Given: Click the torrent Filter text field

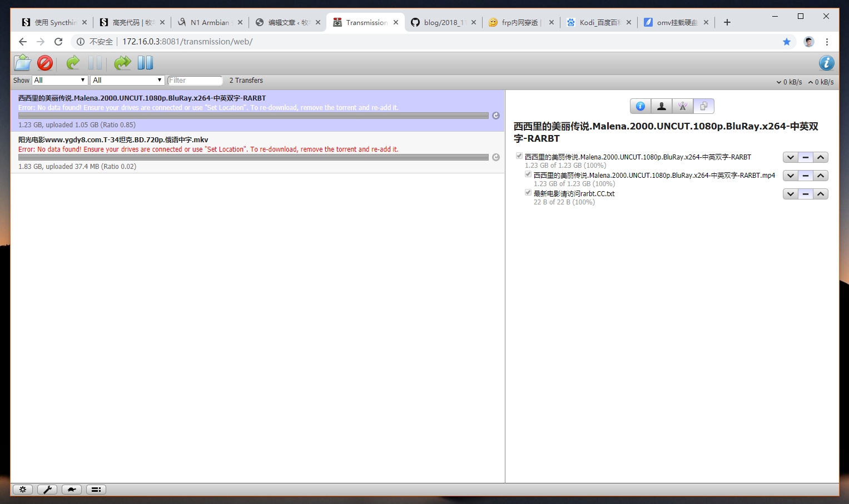Looking at the screenshot, I should pyautogui.click(x=195, y=81).
